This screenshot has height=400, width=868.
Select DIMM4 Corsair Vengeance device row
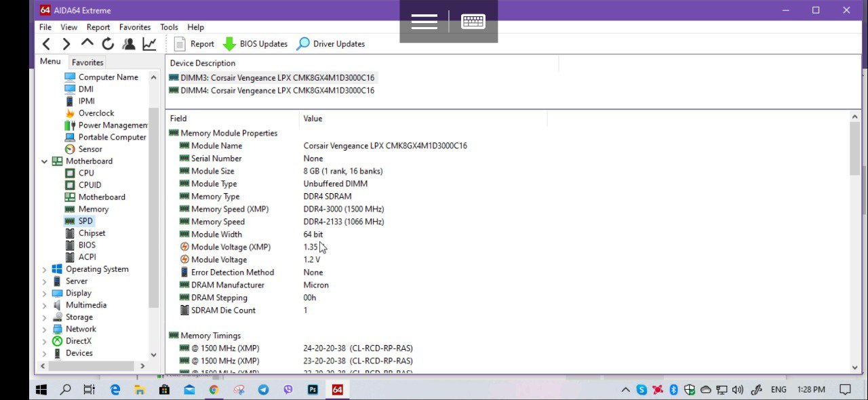point(271,90)
